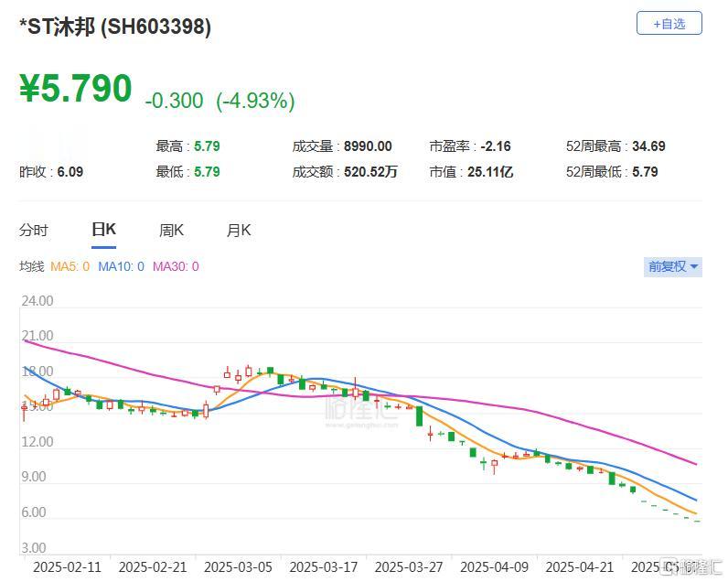Click the 9.00 price axis label
Screen dimensions: 728x582
tap(34, 477)
